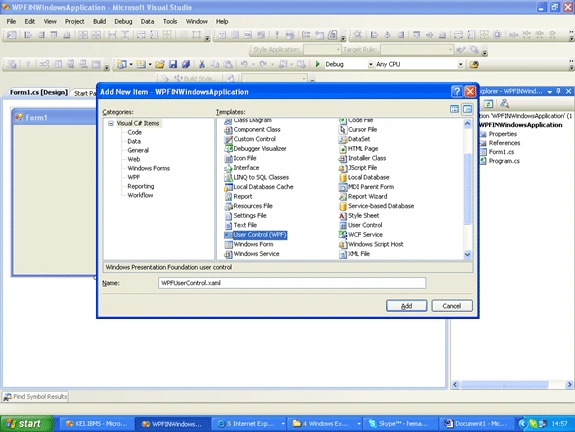Switch templates to large icons view

(454, 109)
